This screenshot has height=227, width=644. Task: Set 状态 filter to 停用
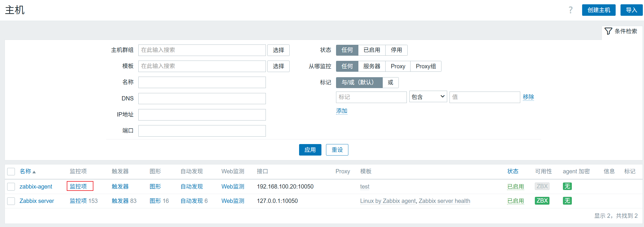click(x=396, y=50)
